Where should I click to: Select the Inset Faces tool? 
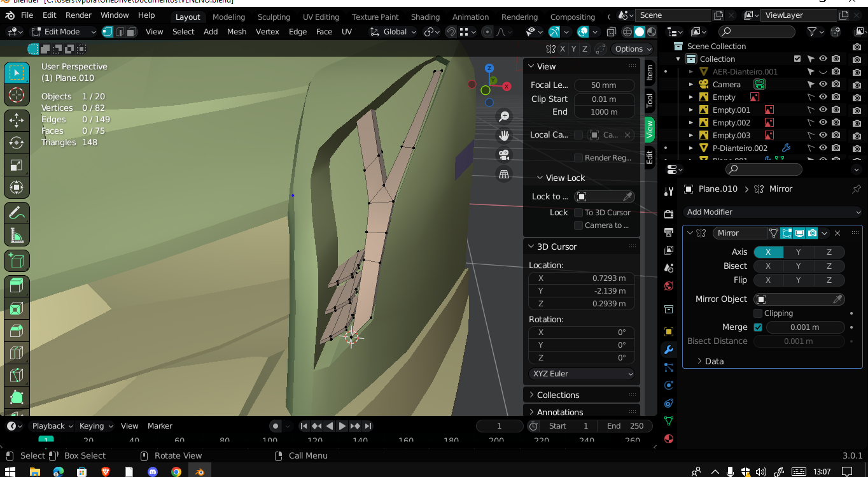[17, 308]
